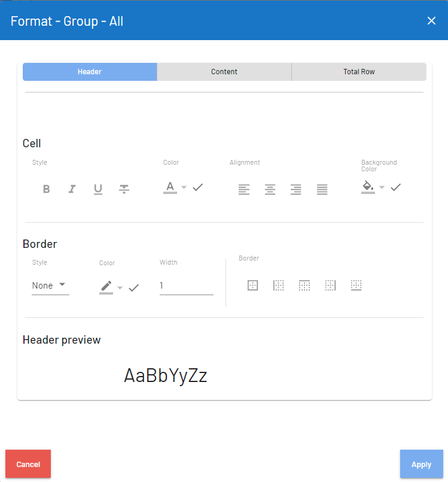Click the border Width input field
This screenshot has height=482, width=448.
pos(186,286)
